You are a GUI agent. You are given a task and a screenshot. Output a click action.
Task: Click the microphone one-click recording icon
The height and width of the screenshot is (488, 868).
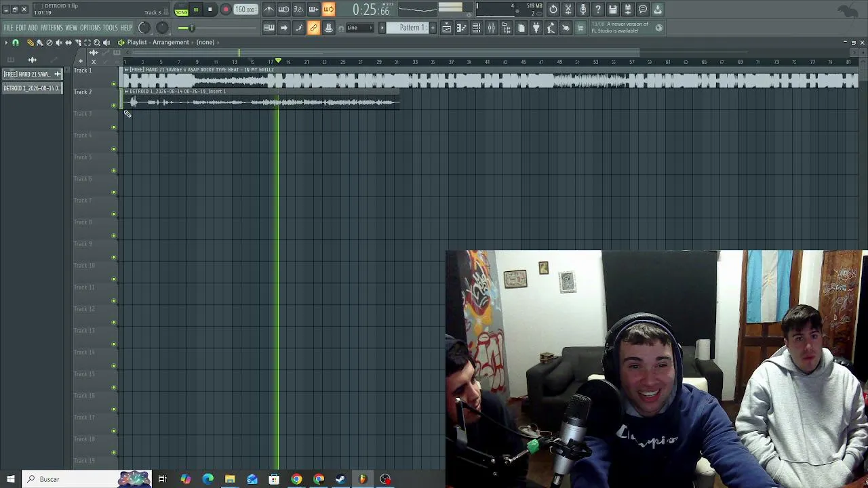tap(583, 9)
